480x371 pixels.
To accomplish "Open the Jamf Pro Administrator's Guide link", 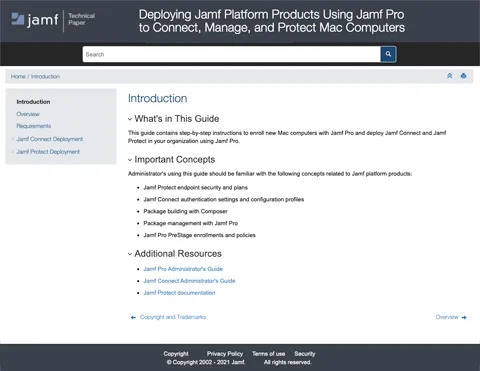I will (x=183, y=269).
